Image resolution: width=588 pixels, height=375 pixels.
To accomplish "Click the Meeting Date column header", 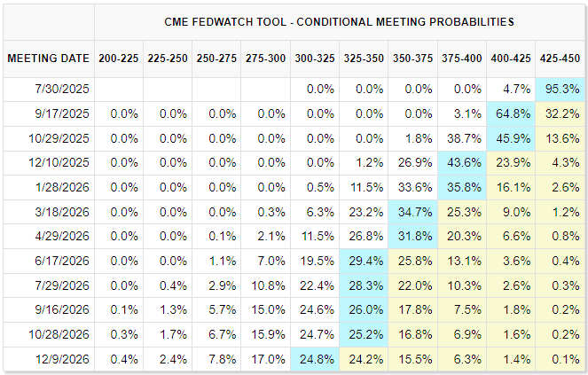I will 49,59.
